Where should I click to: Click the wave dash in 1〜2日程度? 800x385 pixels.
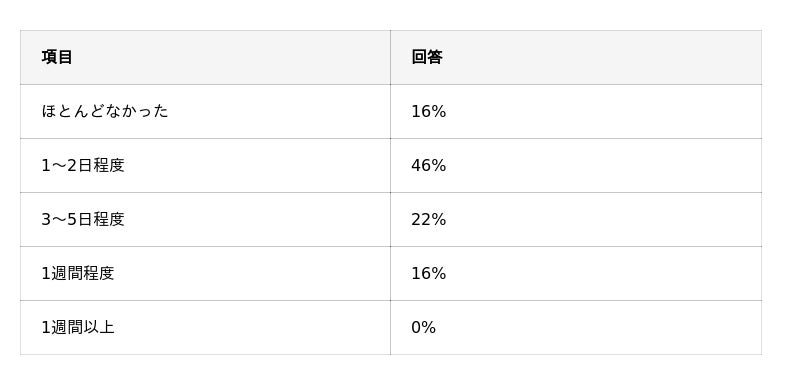pos(59,166)
